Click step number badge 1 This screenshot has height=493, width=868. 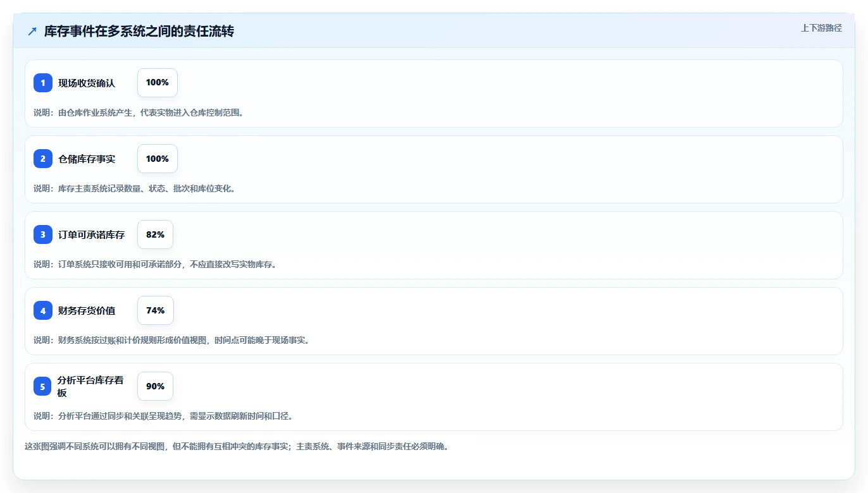coord(43,83)
